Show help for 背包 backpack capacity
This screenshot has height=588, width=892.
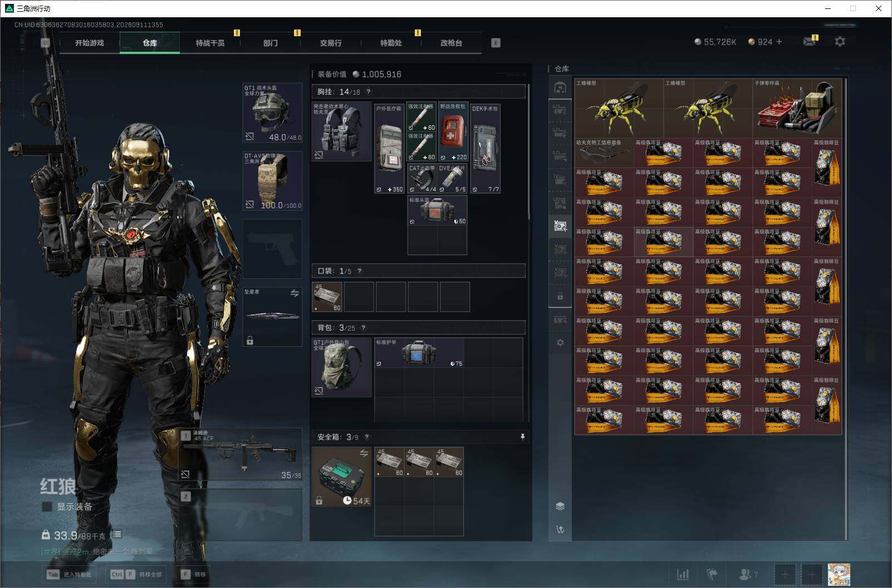tap(363, 328)
